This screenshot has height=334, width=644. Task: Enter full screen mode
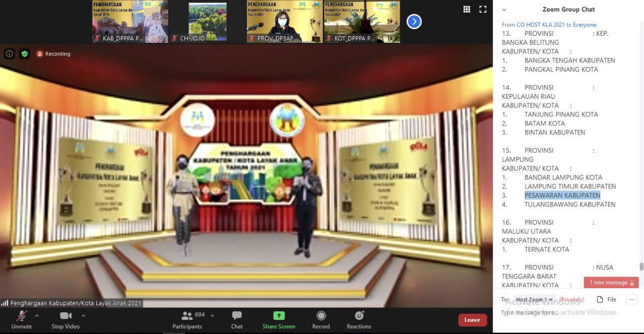[483, 10]
